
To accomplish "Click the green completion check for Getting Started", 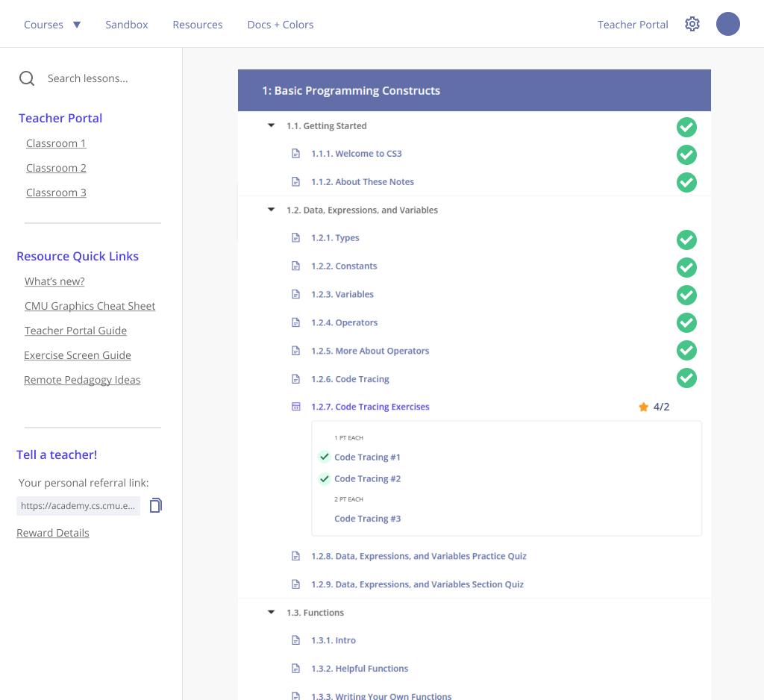I will point(686,127).
